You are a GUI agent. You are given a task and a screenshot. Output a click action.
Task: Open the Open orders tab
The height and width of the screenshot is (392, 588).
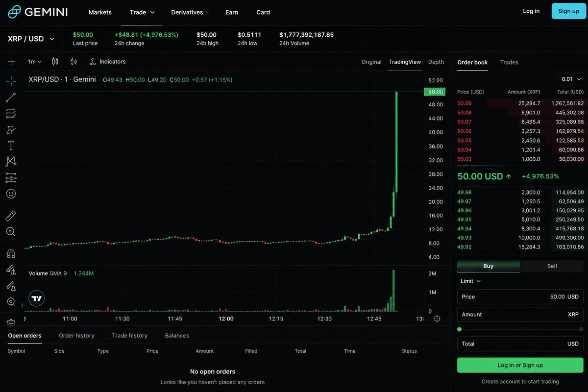click(24, 336)
